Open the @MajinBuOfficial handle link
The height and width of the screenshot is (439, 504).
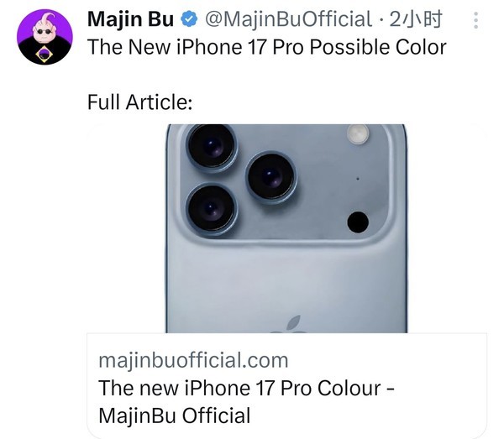click(x=288, y=19)
